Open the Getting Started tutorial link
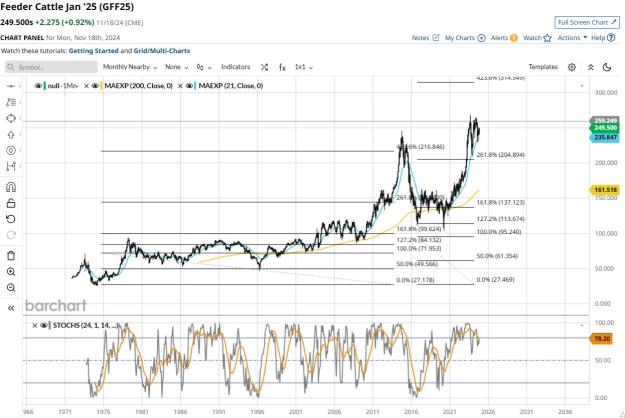Screen dimensions: 625x418 (x=94, y=51)
